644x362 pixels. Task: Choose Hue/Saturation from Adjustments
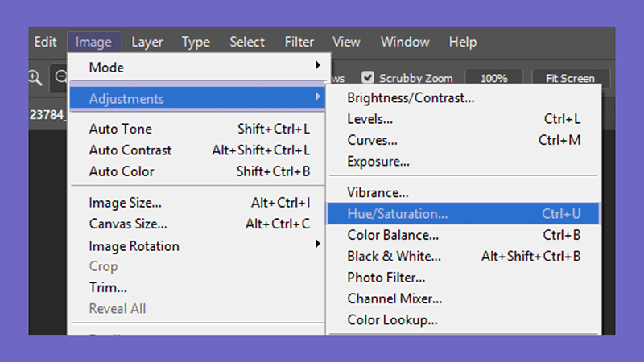coord(464,213)
